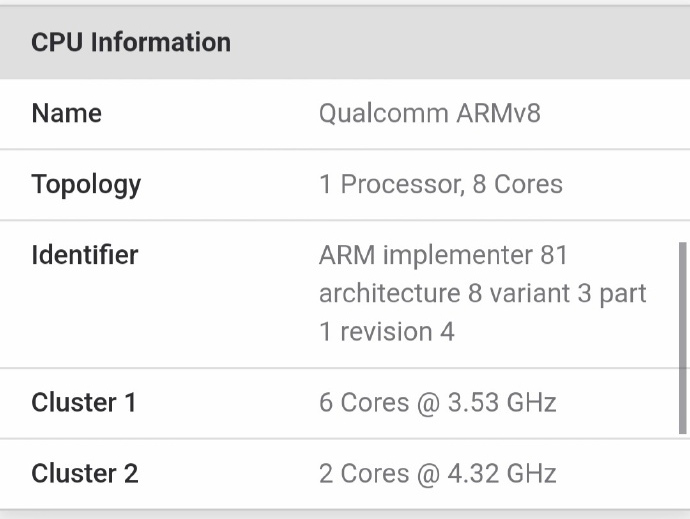690x519 pixels.
Task: Click the '@' symbol in Cluster 1 row
Action: (x=428, y=403)
